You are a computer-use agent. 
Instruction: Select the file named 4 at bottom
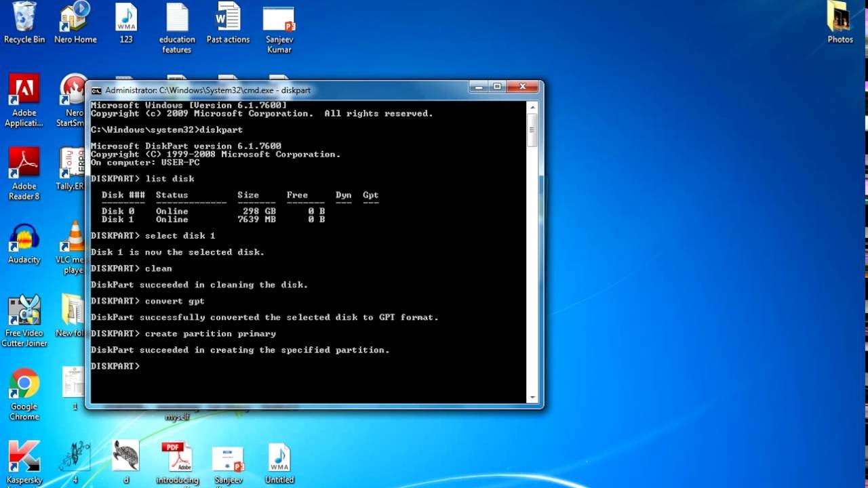point(75,464)
